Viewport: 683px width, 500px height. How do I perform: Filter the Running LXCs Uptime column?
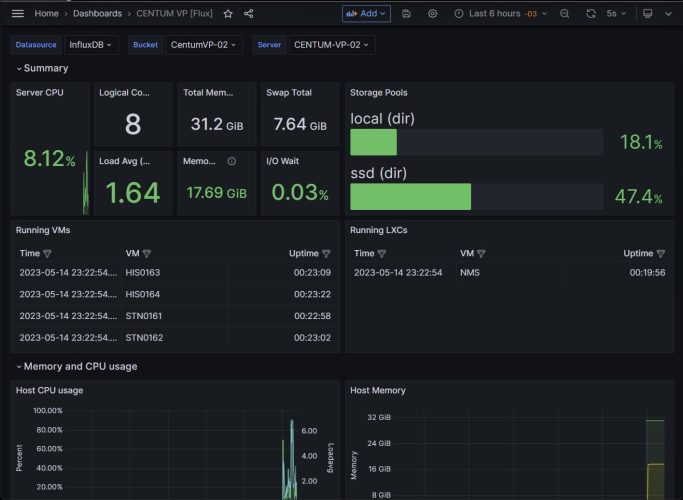[x=661, y=253]
